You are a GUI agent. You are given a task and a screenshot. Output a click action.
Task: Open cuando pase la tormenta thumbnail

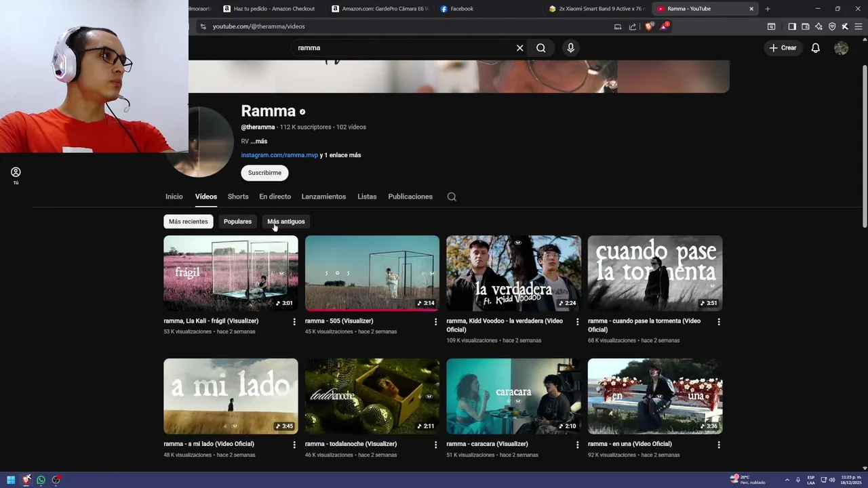(655, 273)
